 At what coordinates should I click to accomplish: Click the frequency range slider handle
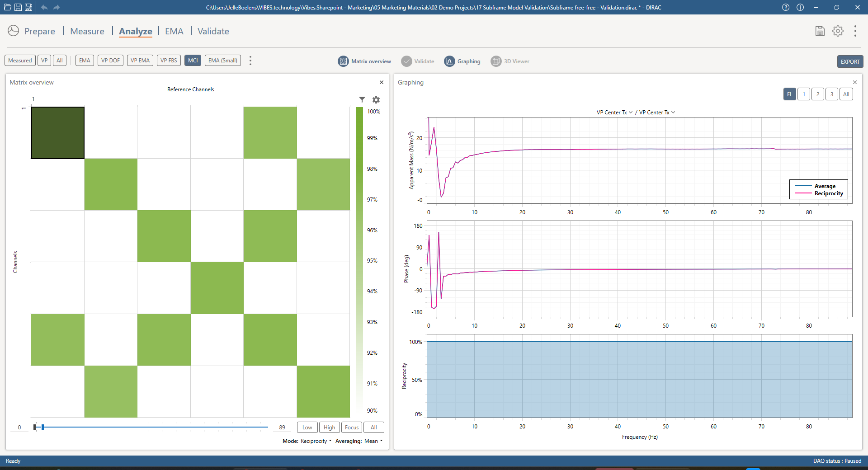(42, 427)
